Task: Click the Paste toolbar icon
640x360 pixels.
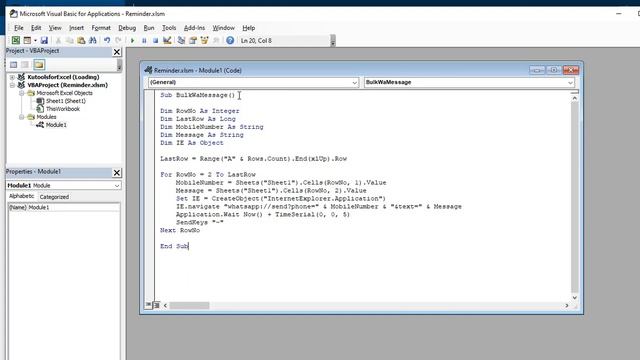Action: [x=81, y=40]
